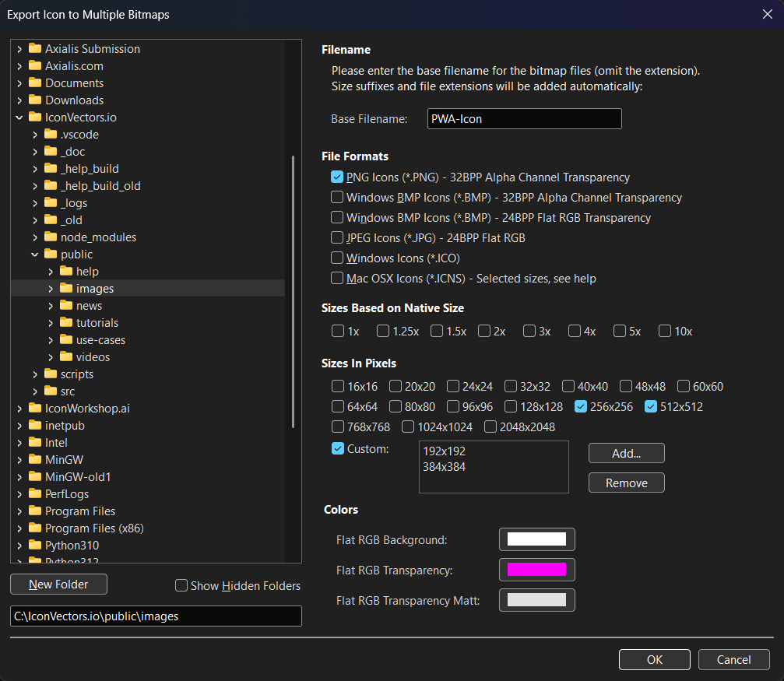Select 384x384 in the custom sizes list
Viewport: 784px width, 681px height.
click(x=444, y=467)
